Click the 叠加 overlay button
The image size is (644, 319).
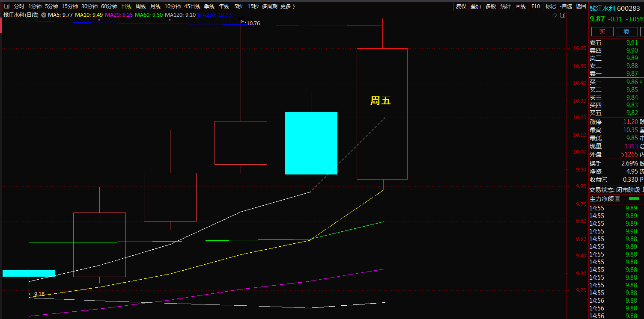[x=476, y=6]
